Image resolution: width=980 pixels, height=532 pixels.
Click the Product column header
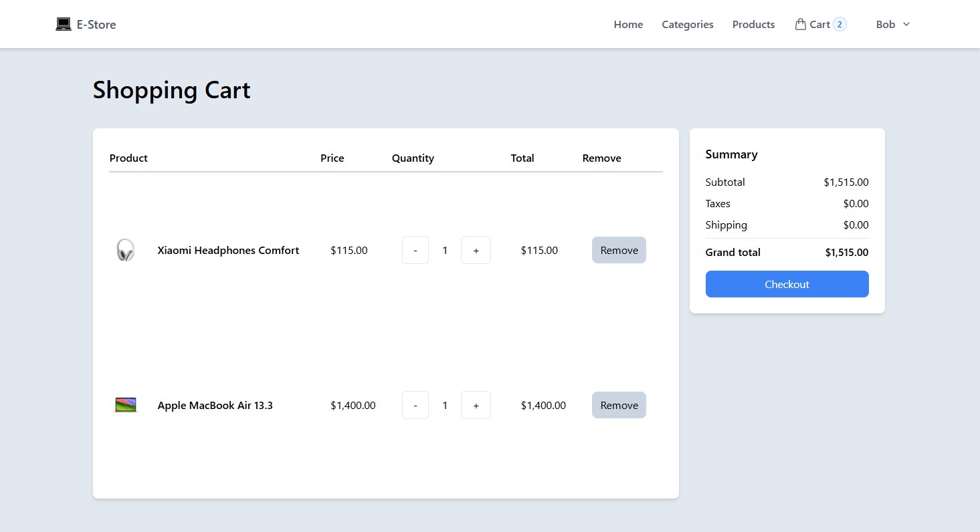[x=128, y=158]
